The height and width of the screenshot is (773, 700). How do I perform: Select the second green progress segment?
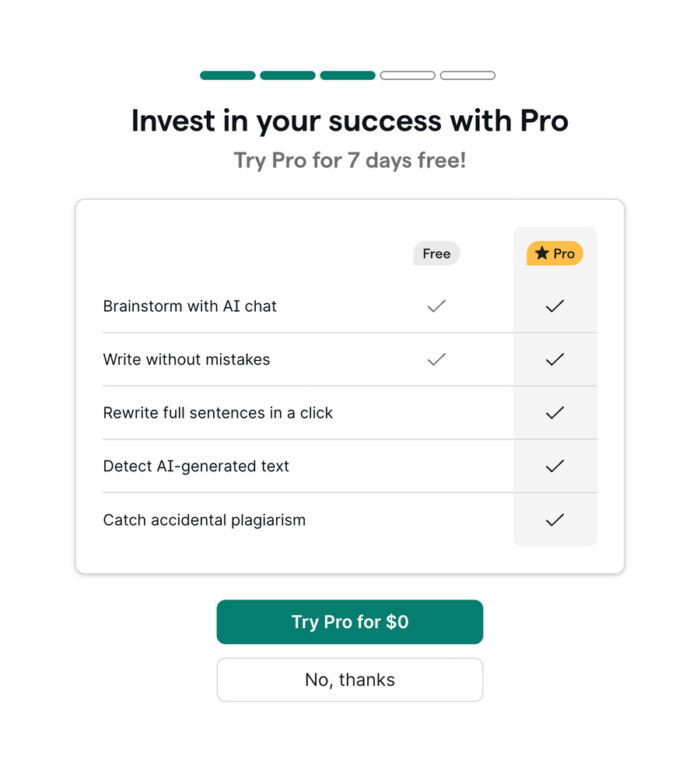pyautogui.click(x=287, y=75)
